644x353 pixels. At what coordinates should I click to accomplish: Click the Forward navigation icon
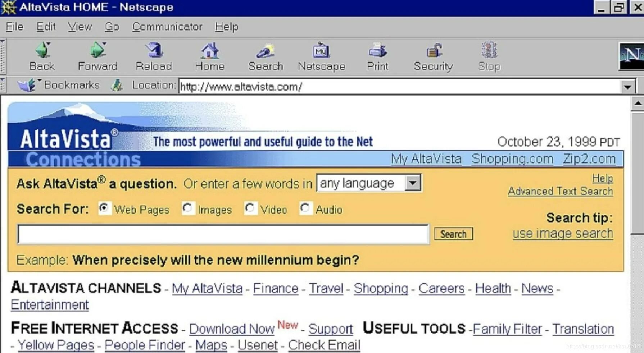[97, 50]
